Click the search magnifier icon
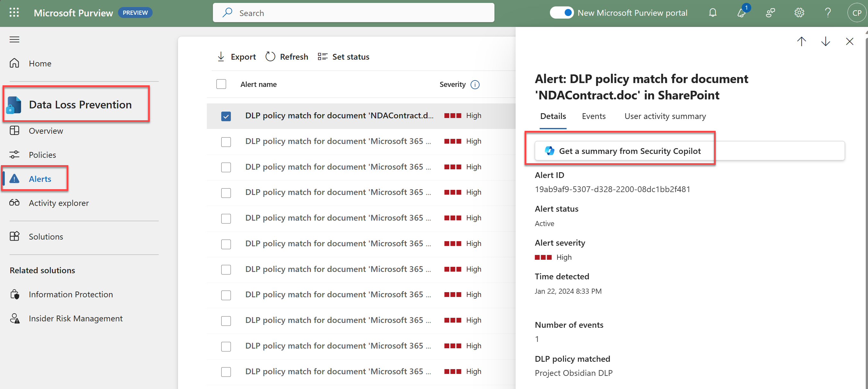 pyautogui.click(x=227, y=13)
